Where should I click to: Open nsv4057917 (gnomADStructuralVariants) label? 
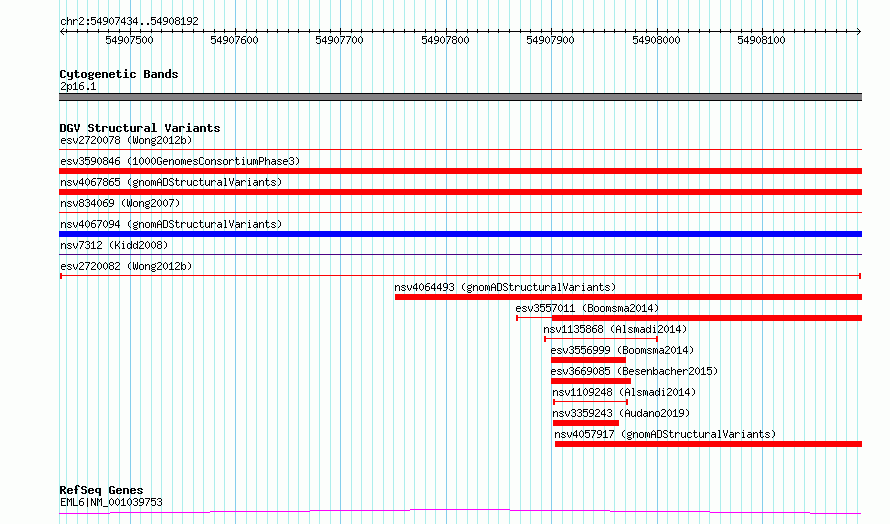tap(665, 434)
